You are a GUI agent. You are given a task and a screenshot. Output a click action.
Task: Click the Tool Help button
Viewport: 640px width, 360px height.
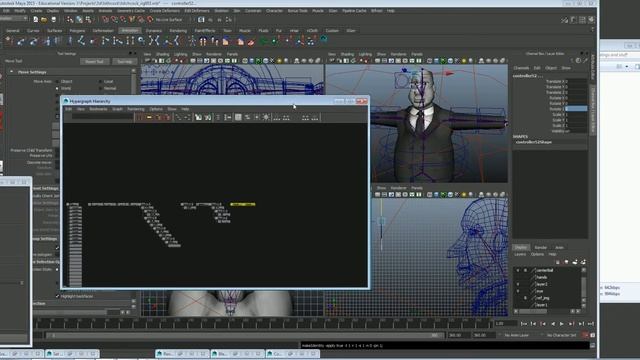[124, 62]
